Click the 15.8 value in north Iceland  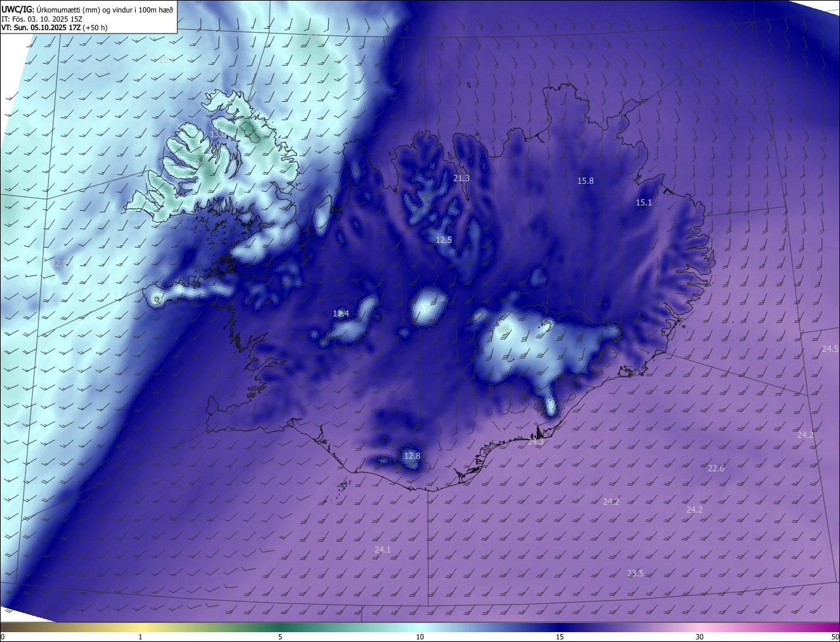click(x=585, y=181)
